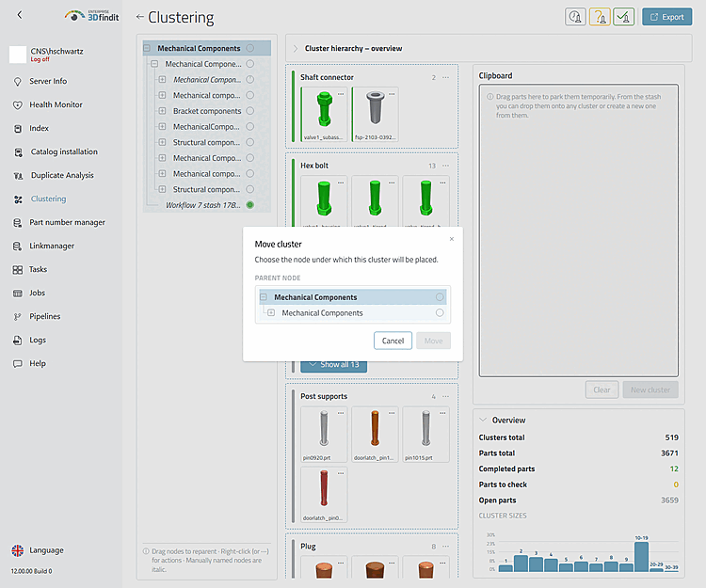Image resolution: width=706 pixels, height=588 pixels.
Task: Expand child Mechanical Components in dialog
Action: pos(271,312)
